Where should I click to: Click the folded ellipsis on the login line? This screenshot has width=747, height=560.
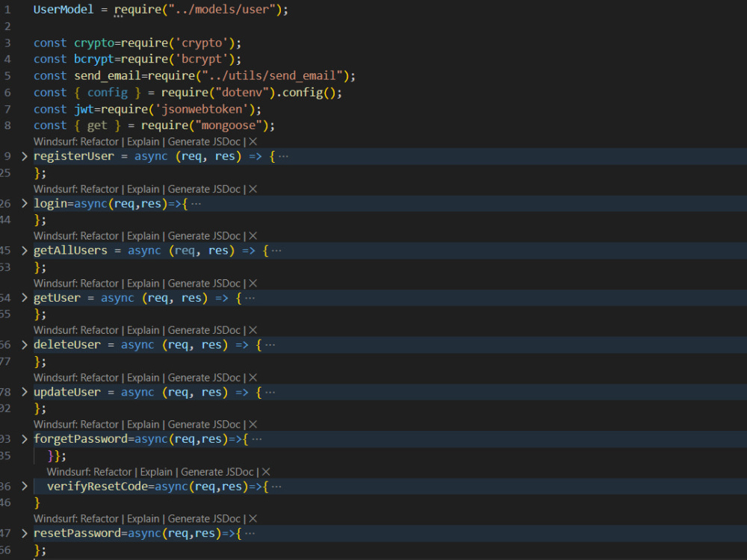(196, 204)
